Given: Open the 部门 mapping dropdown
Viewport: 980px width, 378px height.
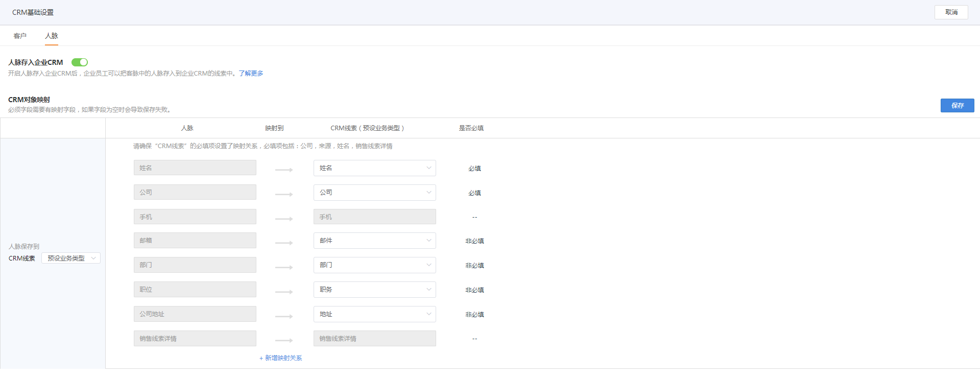Looking at the screenshot, I should click(x=374, y=265).
